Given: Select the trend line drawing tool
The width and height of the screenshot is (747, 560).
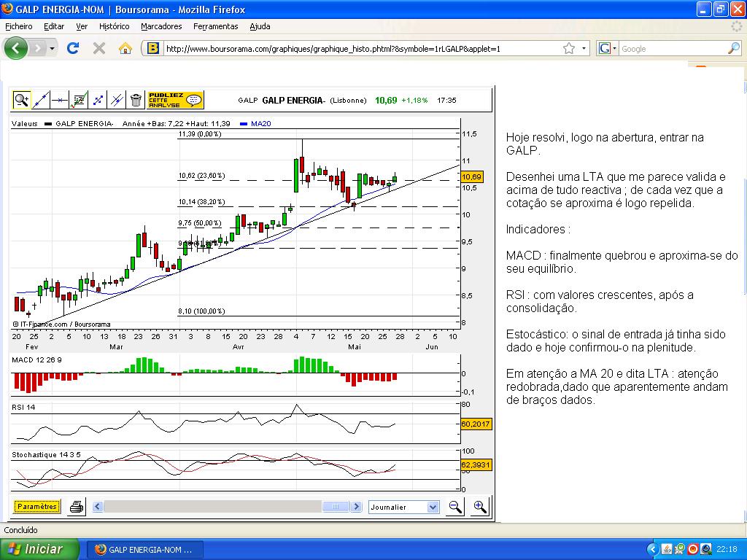Looking at the screenshot, I should (41, 100).
